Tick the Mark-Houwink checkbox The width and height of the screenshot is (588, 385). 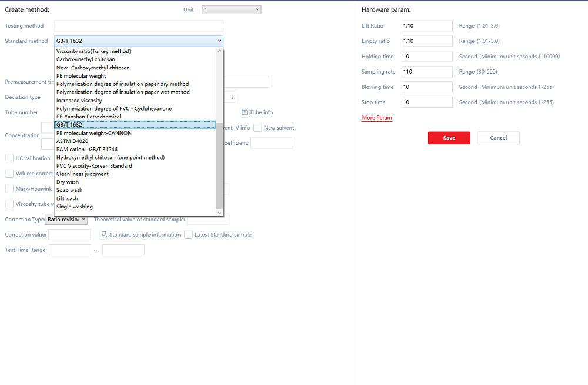(9, 189)
